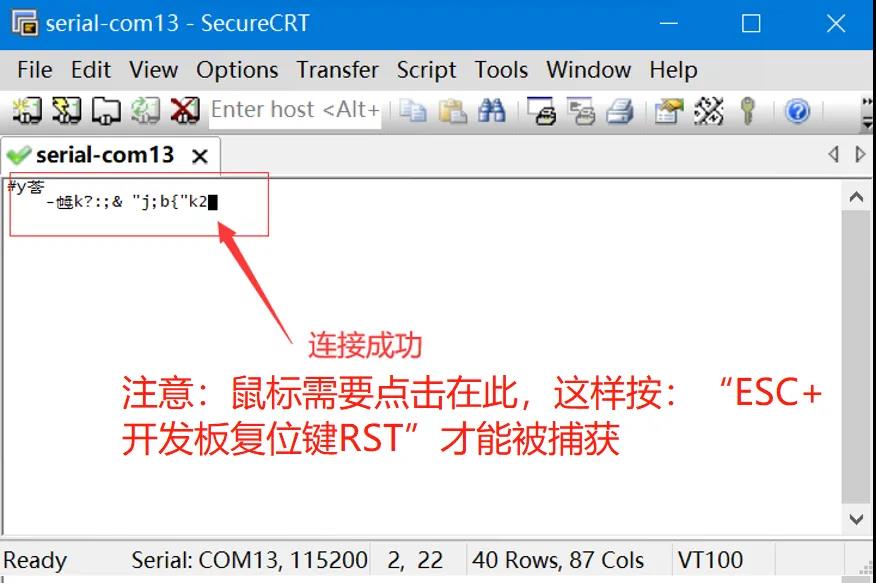Open the Script menu
Viewport: 876px width, 583px height.
[426, 70]
